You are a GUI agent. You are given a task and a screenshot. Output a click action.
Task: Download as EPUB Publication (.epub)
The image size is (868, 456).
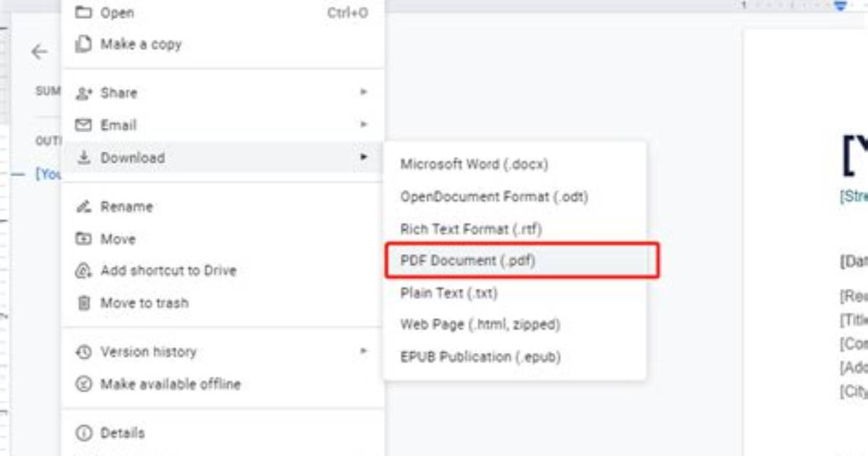click(515, 357)
